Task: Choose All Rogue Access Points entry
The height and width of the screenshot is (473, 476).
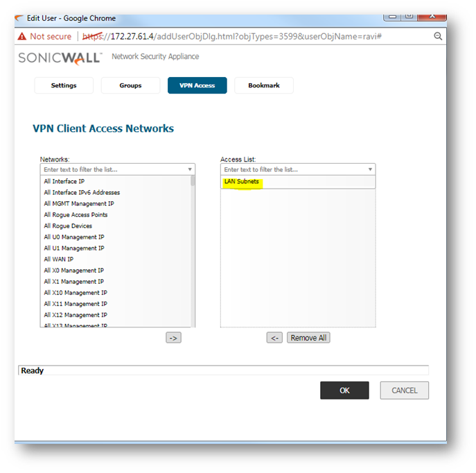Action: 76,215
